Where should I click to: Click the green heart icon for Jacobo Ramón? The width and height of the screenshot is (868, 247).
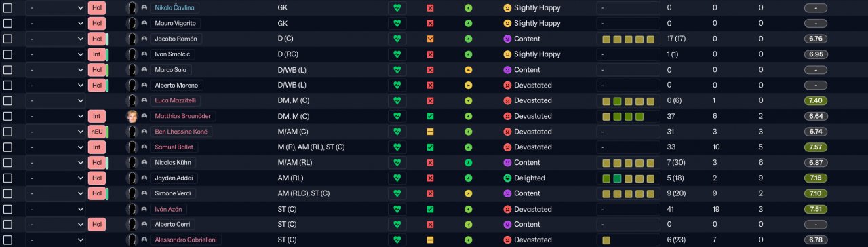tap(397, 39)
